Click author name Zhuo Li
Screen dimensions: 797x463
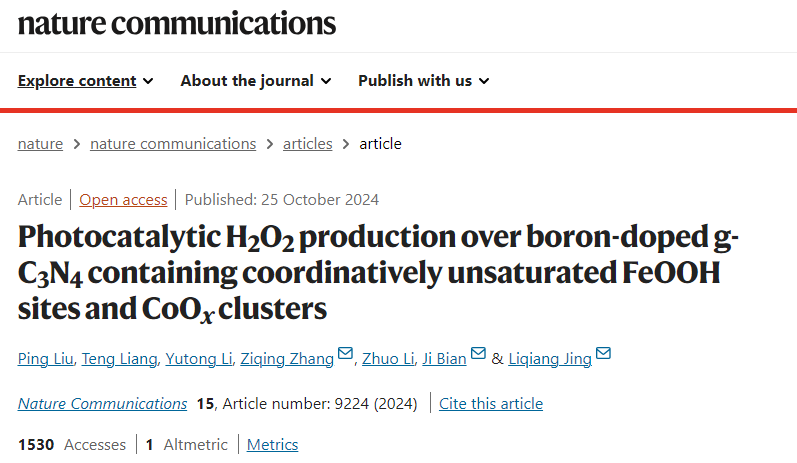tap(388, 359)
